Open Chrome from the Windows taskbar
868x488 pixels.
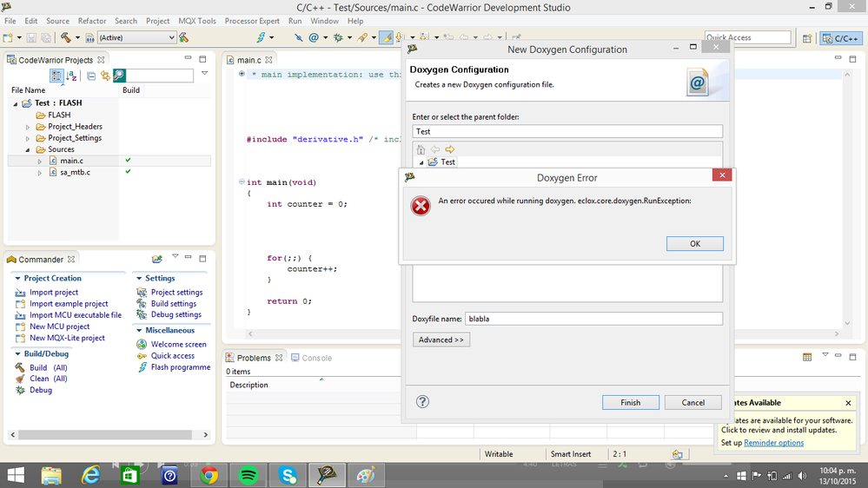pos(209,475)
